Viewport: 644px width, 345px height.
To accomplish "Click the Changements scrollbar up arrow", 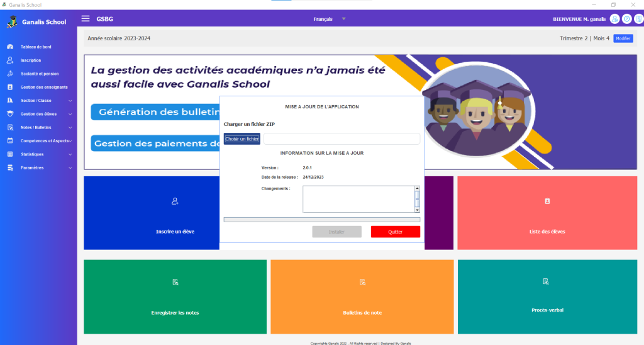I will 418,188.
